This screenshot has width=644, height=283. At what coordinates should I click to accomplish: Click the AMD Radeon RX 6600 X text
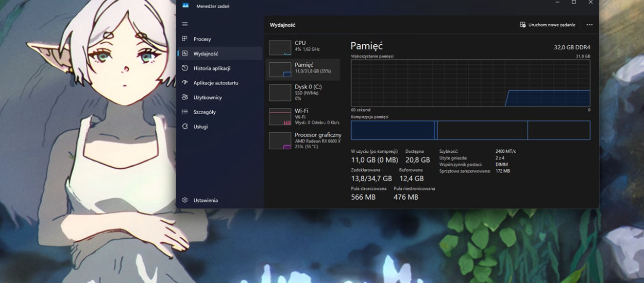click(x=317, y=141)
